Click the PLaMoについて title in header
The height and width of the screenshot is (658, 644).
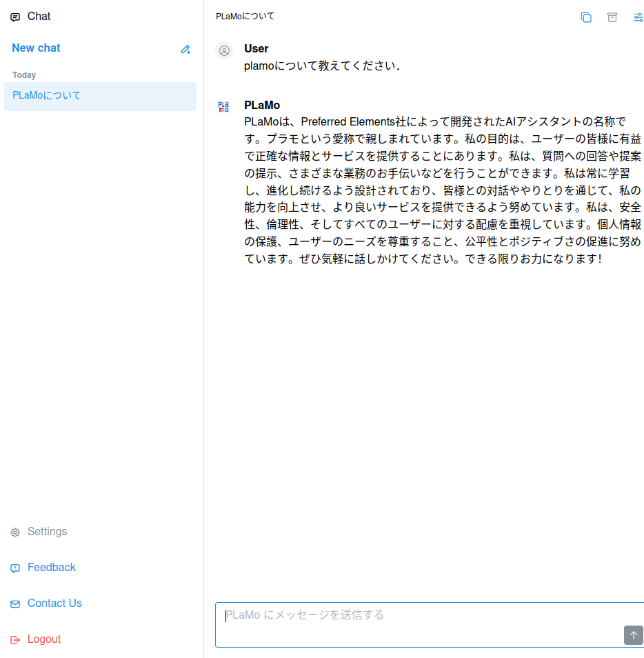[x=245, y=17]
